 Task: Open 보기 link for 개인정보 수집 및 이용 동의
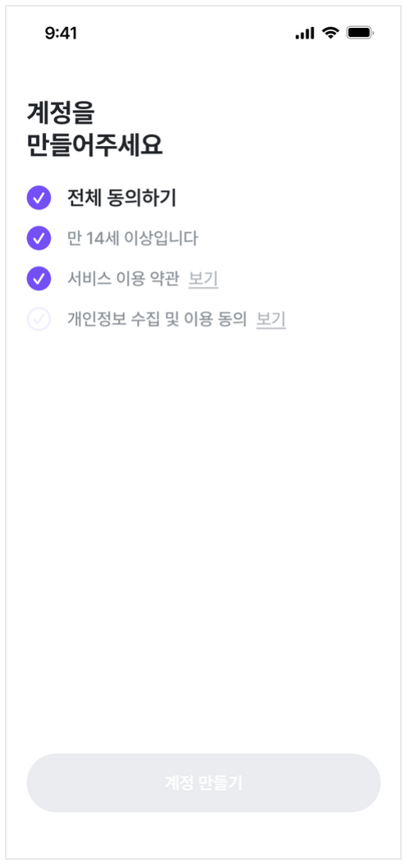tap(271, 319)
